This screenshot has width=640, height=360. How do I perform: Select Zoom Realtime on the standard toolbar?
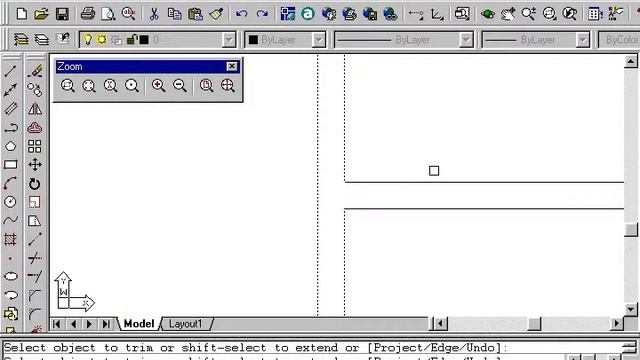[x=529, y=14]
